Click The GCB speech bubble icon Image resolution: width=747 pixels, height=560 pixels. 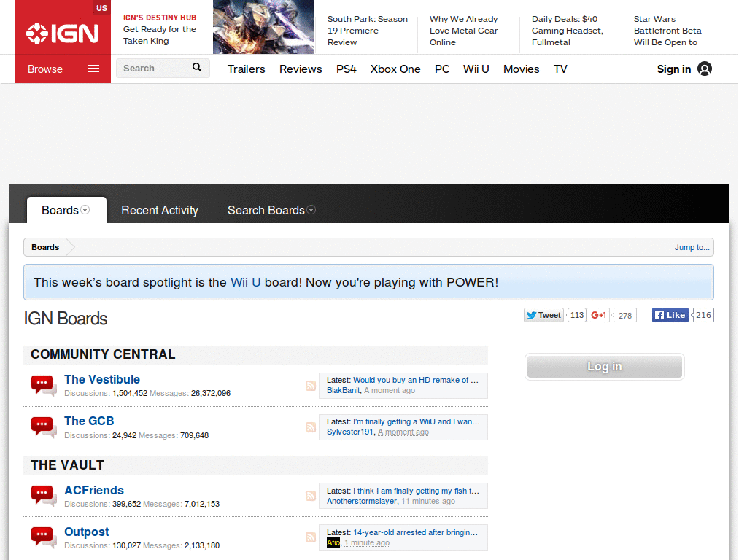coord(43,427)
